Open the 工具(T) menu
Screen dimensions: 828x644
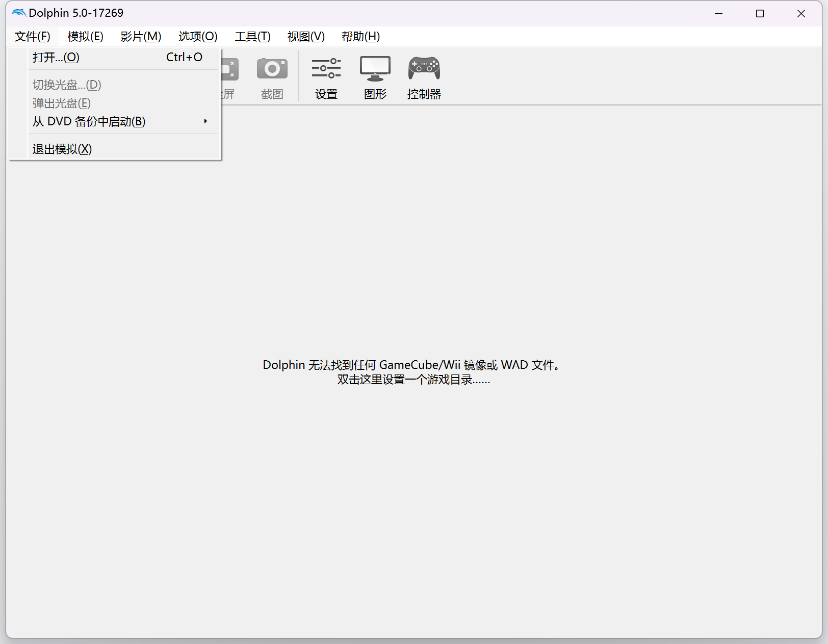point(252,37)
